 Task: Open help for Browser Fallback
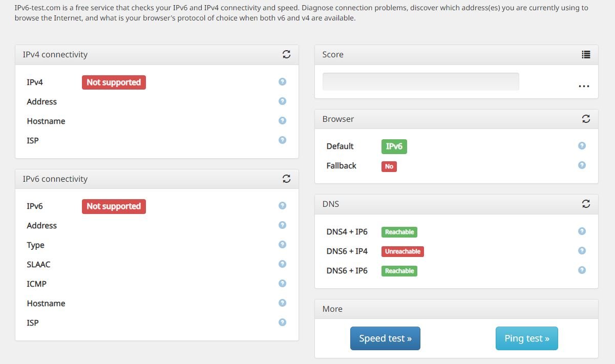click(582, 165)
